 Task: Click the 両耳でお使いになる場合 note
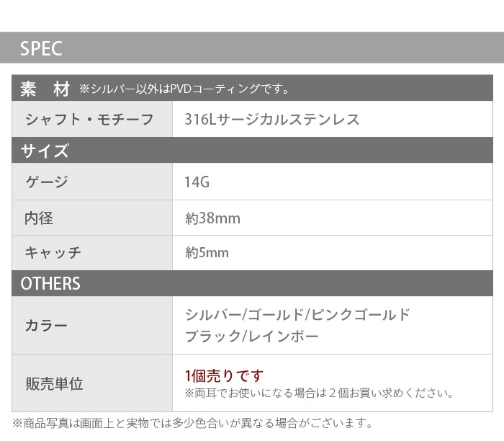[x=319, y=393]
